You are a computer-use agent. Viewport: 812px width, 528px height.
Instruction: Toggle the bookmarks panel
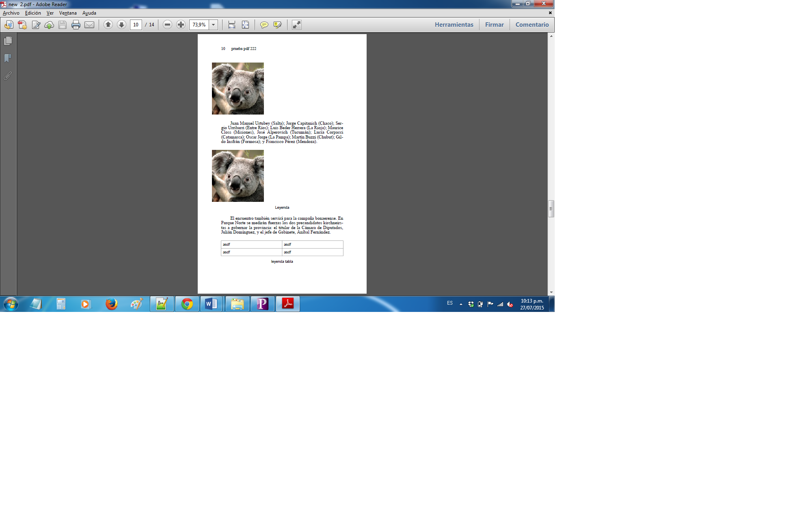point(8,58)
